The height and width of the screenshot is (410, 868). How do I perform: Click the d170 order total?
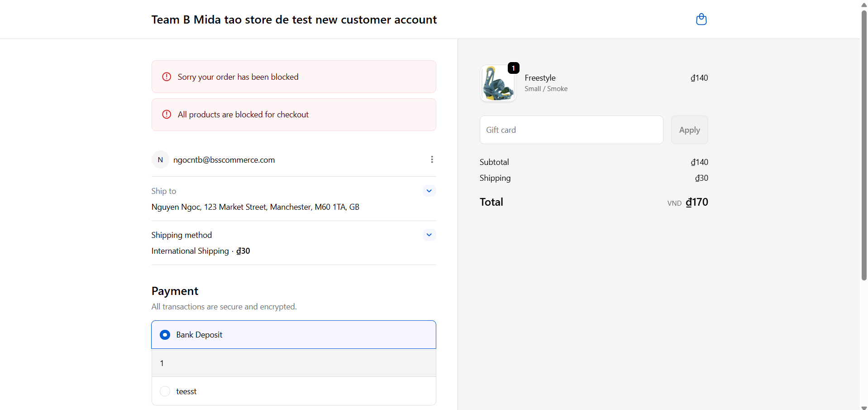tap(696, 203)
